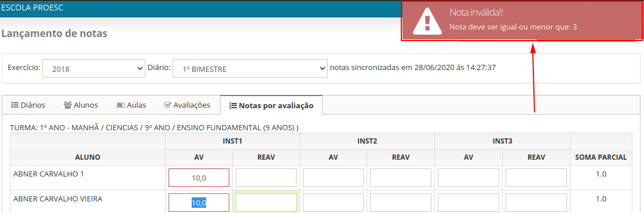
Task: Click student name ABNER CARVALHO 1
Action: [x=49, y=174]
